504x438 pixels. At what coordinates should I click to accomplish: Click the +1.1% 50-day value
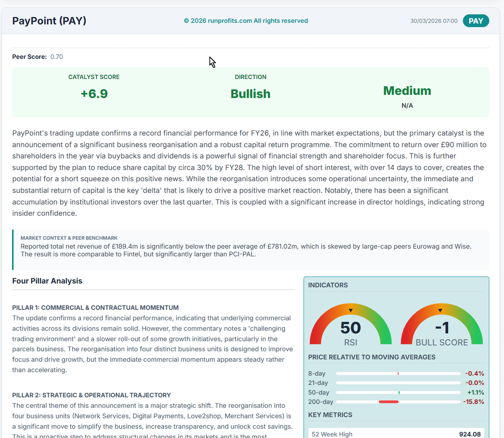(476, 392)
